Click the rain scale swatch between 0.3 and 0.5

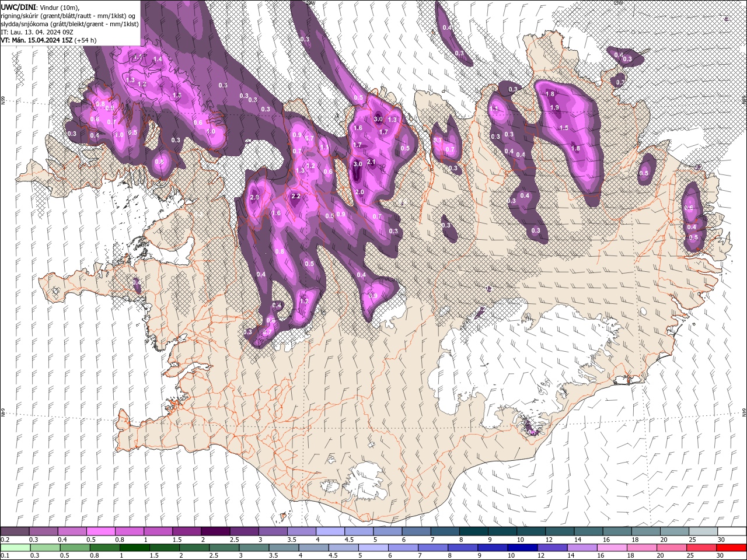click(x=45, y=548)
